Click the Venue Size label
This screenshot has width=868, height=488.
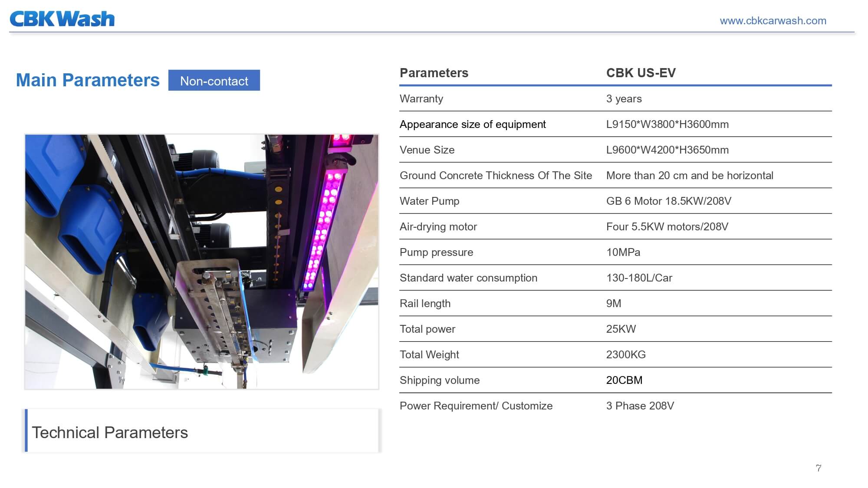coord(427,150)
